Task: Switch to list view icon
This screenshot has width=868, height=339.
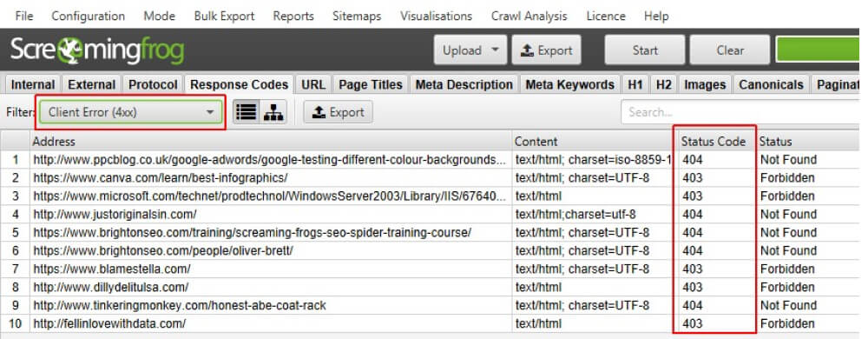Action: (247, 112)
